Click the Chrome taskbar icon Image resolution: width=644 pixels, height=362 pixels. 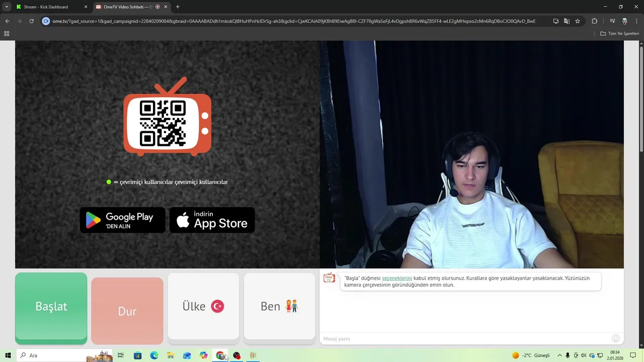(x=220, y=355)
